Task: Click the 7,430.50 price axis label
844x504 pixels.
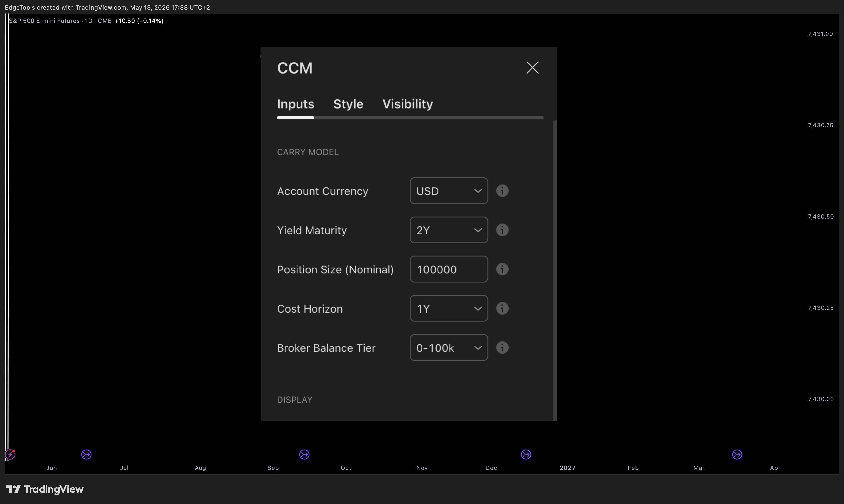Action: point(821,217)
